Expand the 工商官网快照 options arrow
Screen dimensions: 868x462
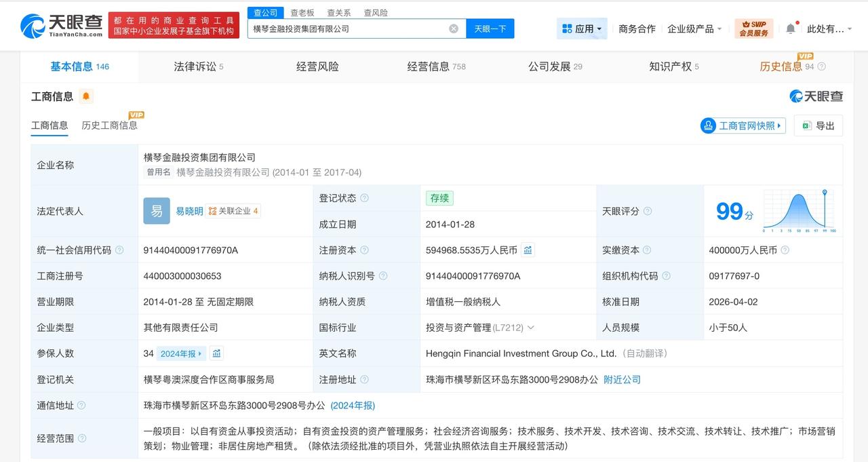click(781, 126)
